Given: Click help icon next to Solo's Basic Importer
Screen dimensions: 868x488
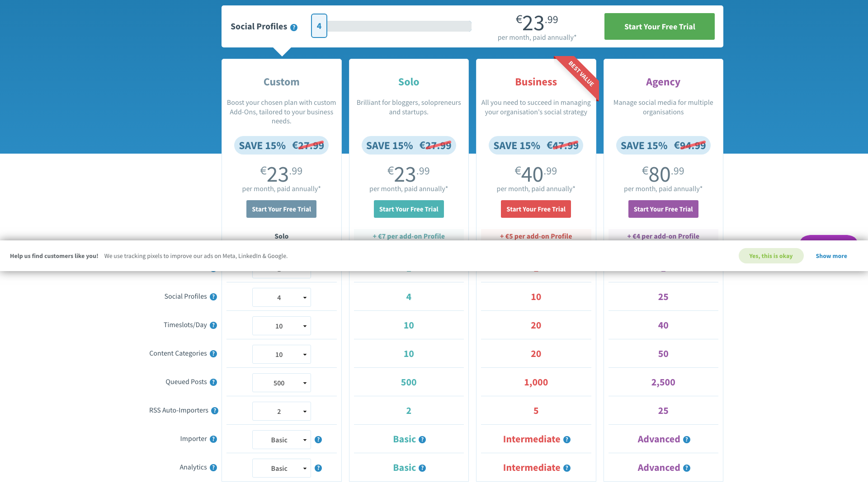Looking at the screenshot, I should point(422,439).
